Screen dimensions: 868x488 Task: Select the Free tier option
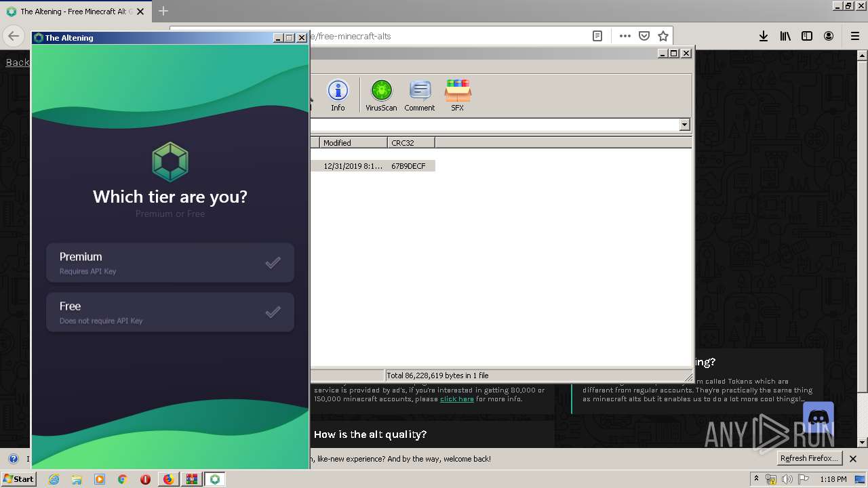[x=170, y=312]
